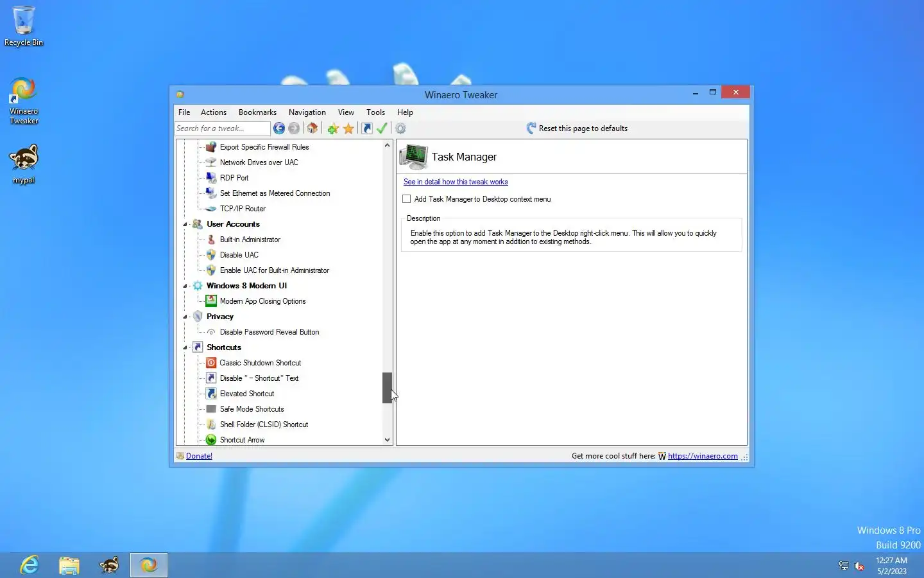Click the tree scrollbar up arrow
This screenshot has width=924, height=578.
point(387,146)
